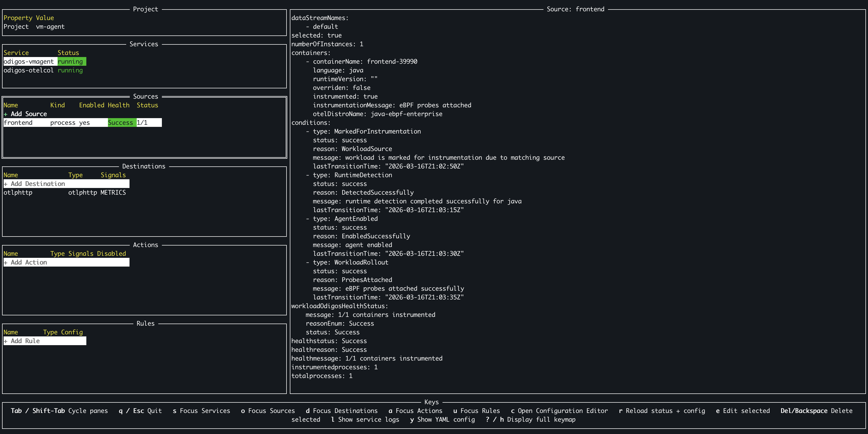Focus the Services pane title
The height and width of the screenshot is (434, 868).
144,44
